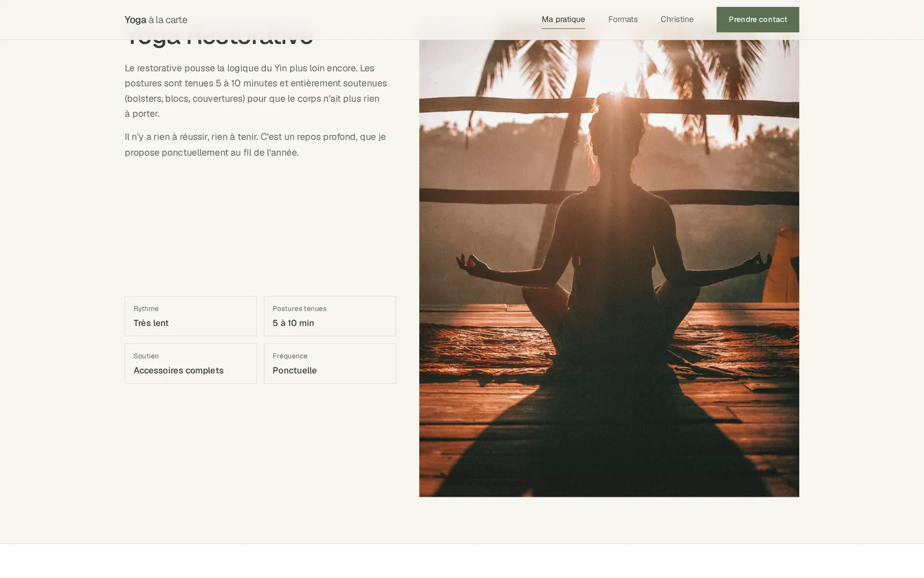Select the Postures tenues 5 à 10 min card

coord(330,316)
